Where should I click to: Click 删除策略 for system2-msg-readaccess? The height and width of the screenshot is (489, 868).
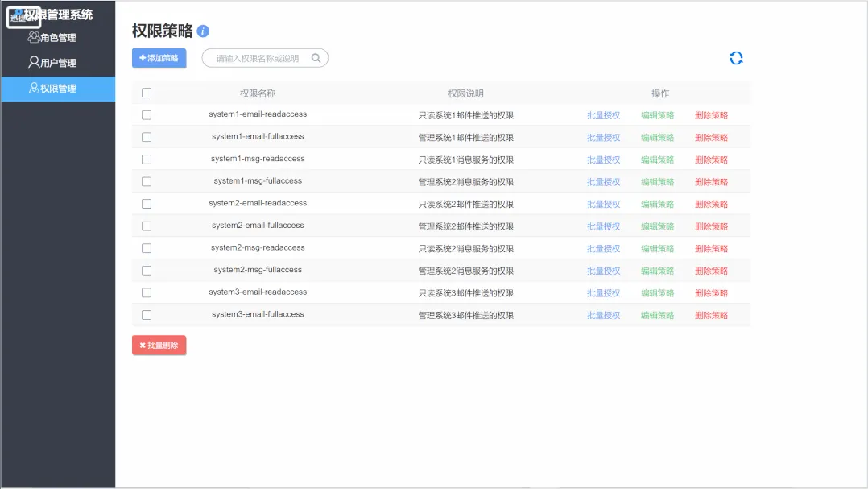click(711, 249)
